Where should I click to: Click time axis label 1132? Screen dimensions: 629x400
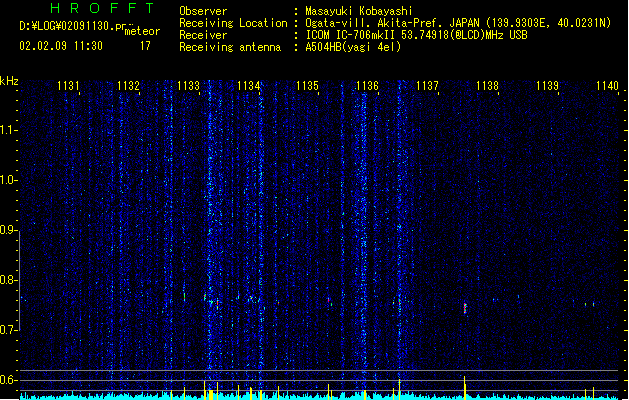tap(128, 86)
